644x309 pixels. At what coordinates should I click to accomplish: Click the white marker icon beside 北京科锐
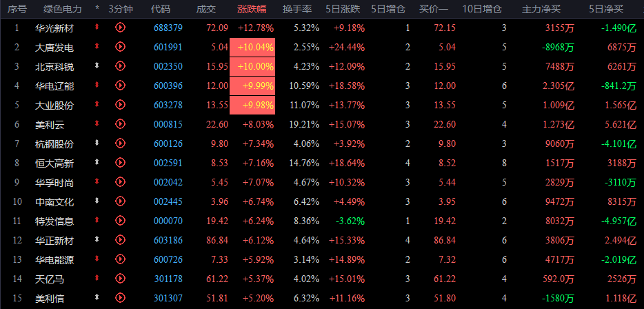[97, 66]
